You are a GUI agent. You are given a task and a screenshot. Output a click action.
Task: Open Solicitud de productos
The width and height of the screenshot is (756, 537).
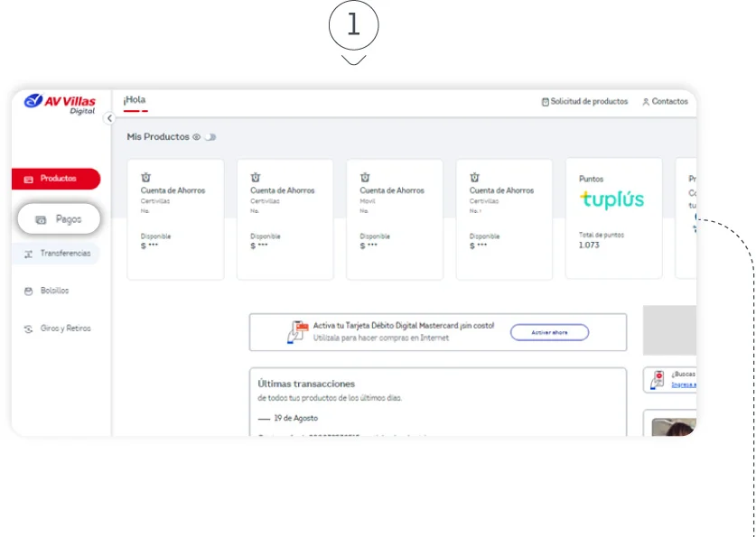(x=583, y=102)
